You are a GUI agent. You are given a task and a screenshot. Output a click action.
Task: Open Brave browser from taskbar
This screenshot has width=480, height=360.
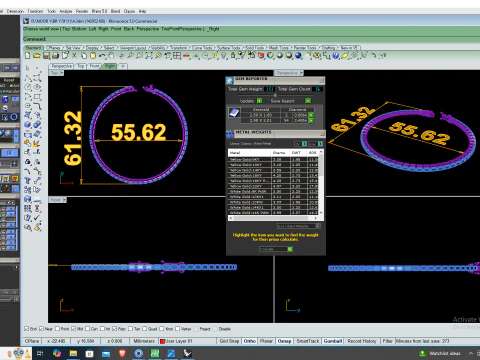coord(122,353)
